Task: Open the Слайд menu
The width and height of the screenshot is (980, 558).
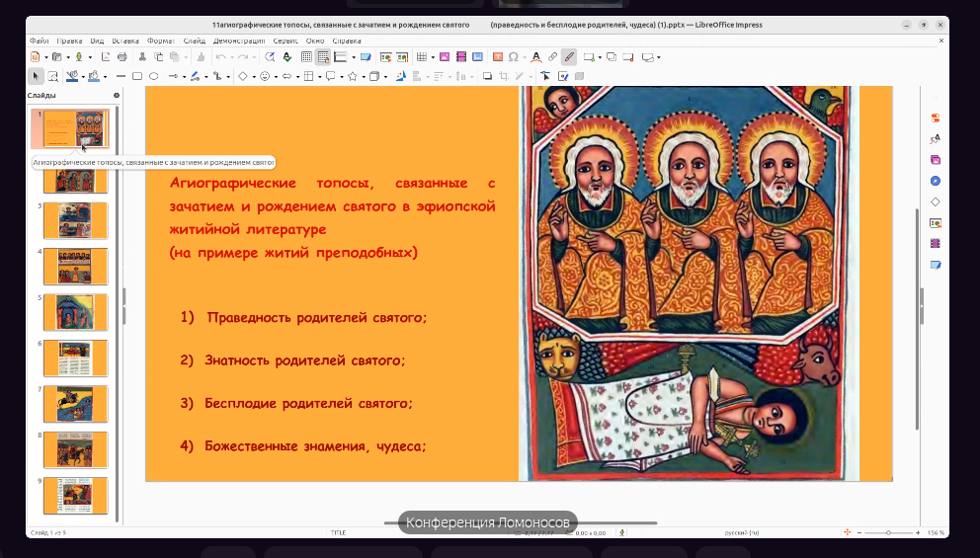Action: coord(195,40)
